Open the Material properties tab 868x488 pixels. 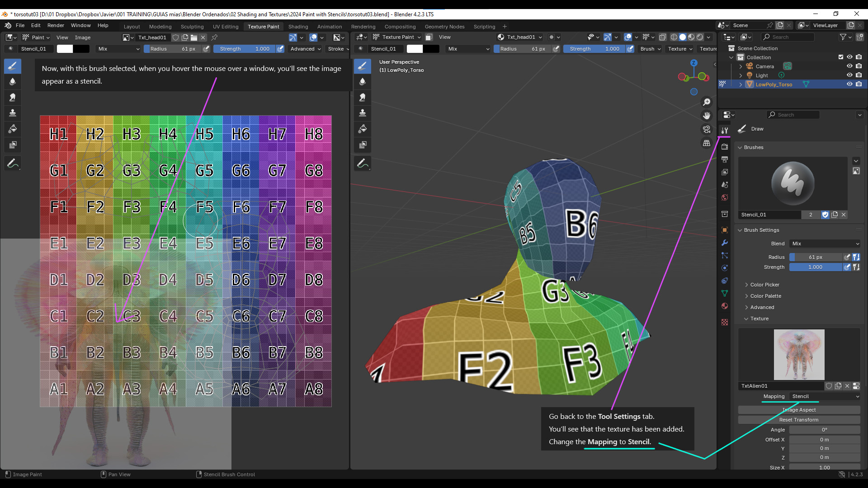(x=725, y=306)
